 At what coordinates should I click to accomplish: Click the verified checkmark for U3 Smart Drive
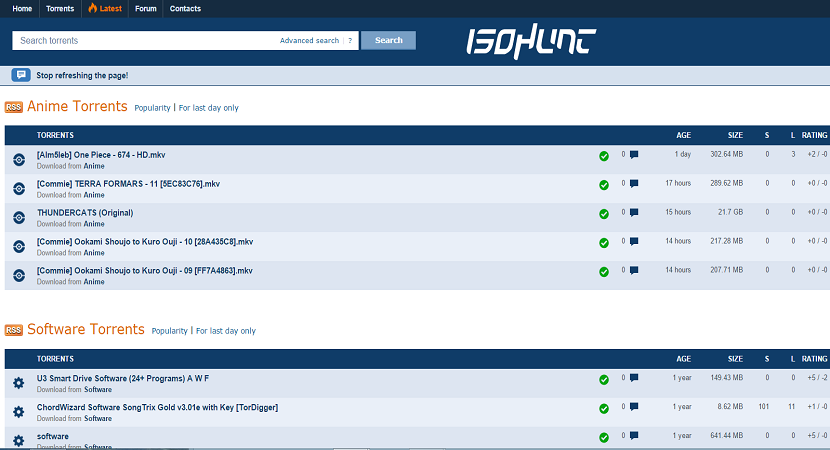pos(603,380)
